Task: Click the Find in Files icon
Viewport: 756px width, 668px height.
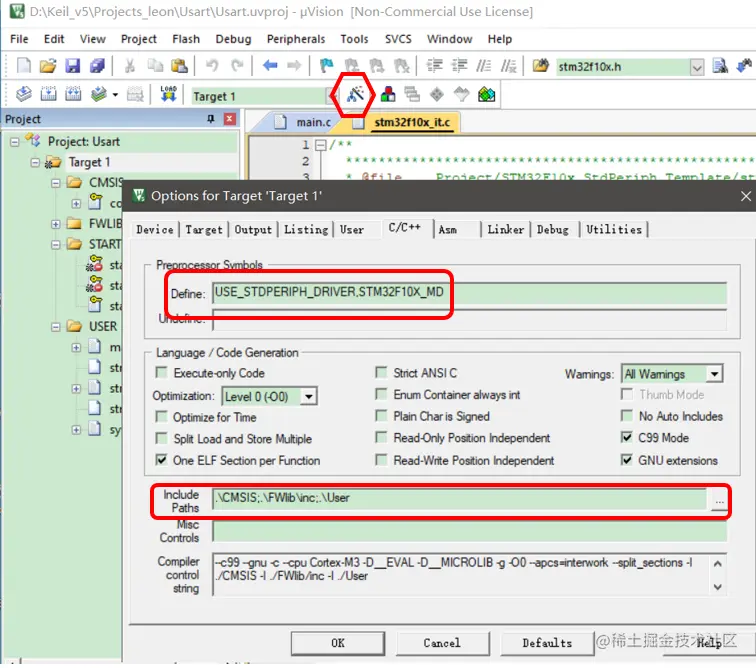Action: pos(541,65)
